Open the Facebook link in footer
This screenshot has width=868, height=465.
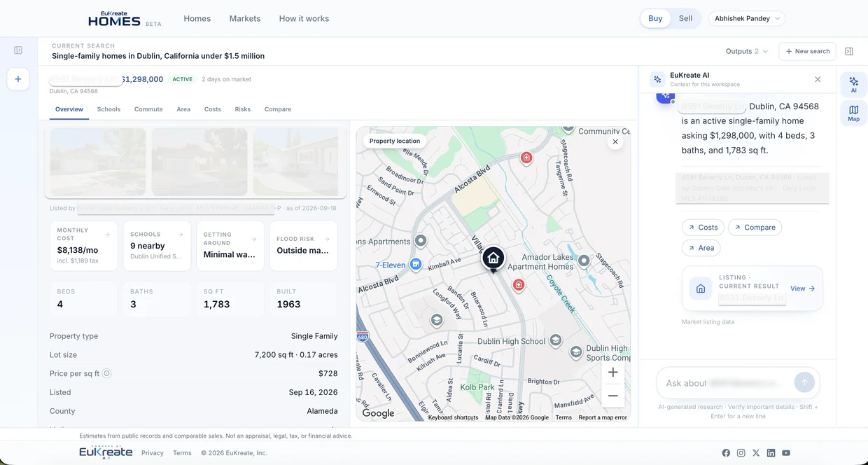[726, 453]
